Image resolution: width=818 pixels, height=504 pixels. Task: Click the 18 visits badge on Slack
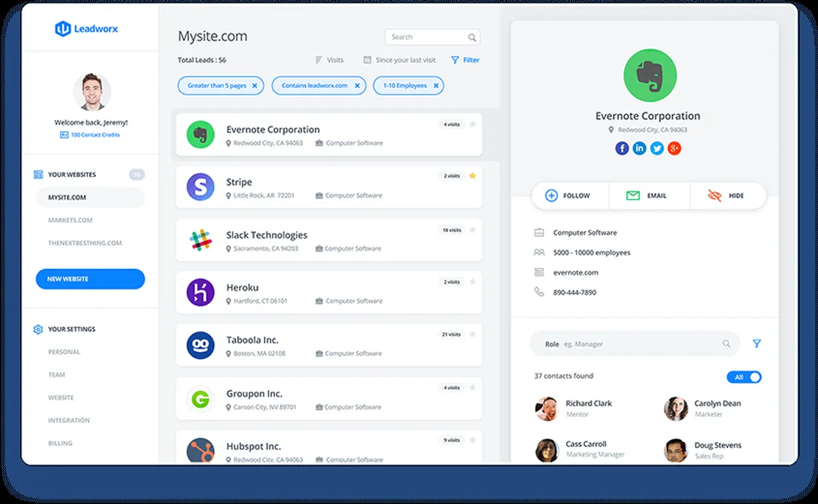click(451, 230)
